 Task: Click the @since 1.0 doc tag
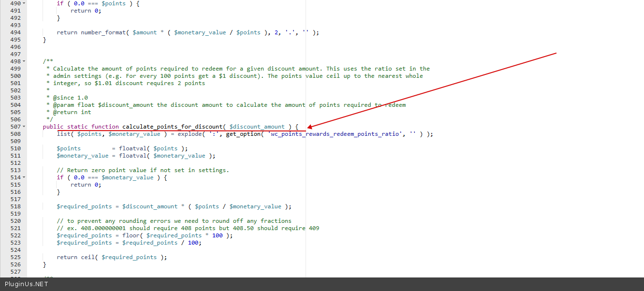pyautogui.click(x=70, y=98)
